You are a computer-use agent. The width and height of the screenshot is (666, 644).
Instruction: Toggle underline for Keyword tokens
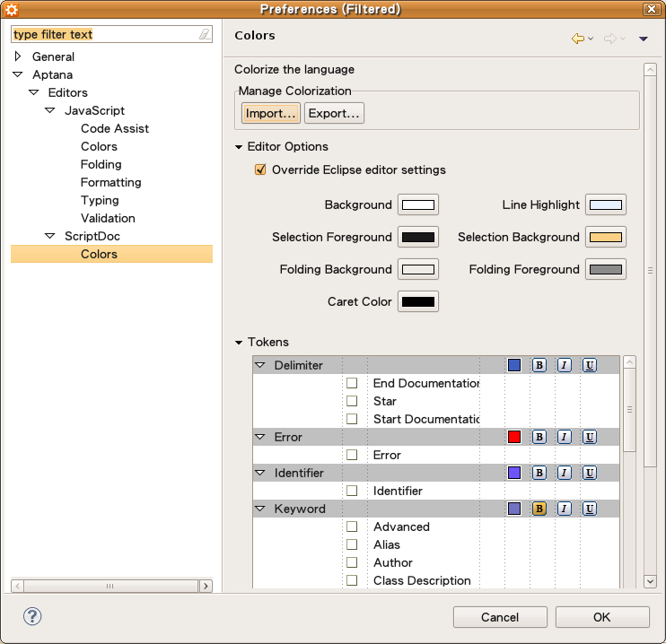tap(590, 509)
